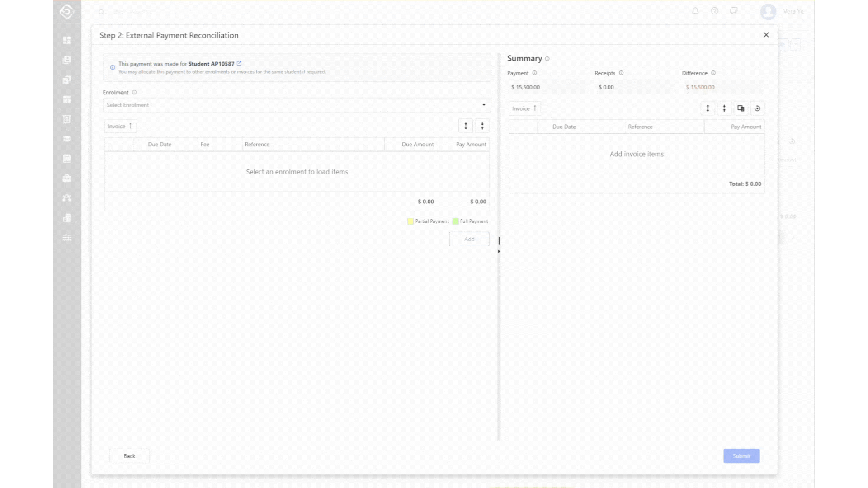This screenshot has height=488, width=868.
Task: Collapse all rows in enrolment invoice table
Action: (482, 126)
